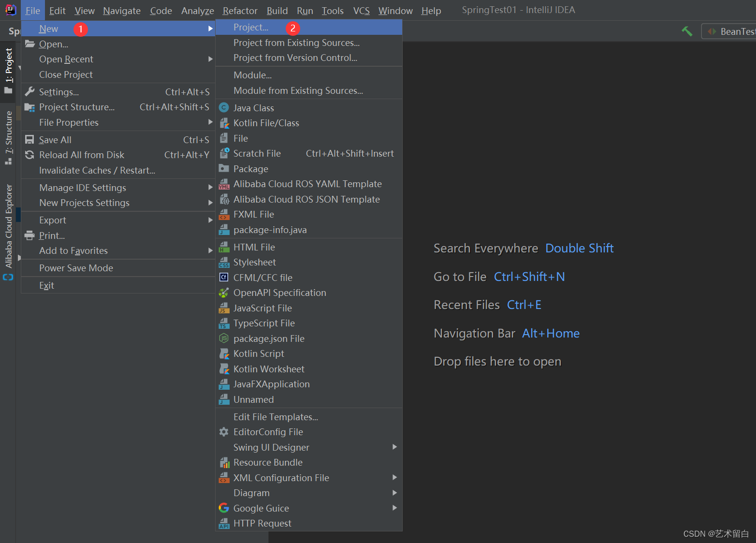Choose Project from Version Control

click(x=309, y=58)
